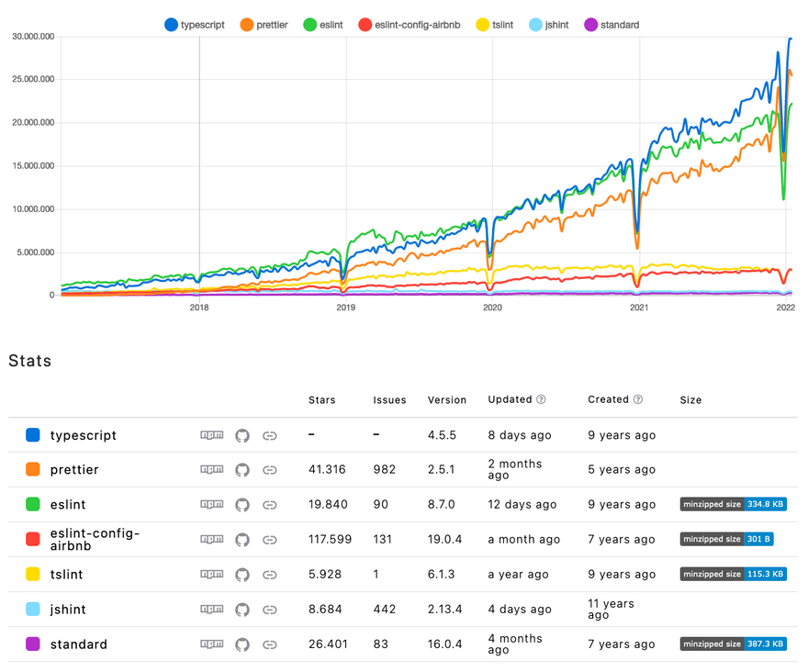Open the GitHub icon for tslint
Viewport: 808px width, 672px height.
(242, 575)
